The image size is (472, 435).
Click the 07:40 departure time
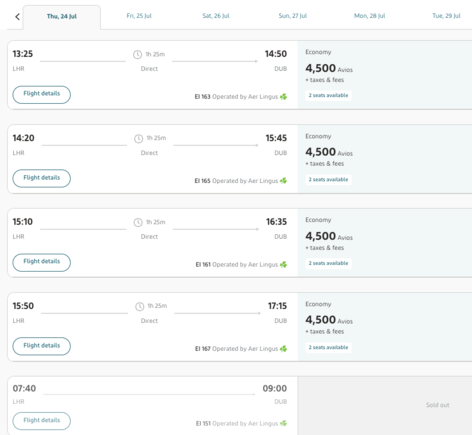pyautogui.click(x=24, y=388)
